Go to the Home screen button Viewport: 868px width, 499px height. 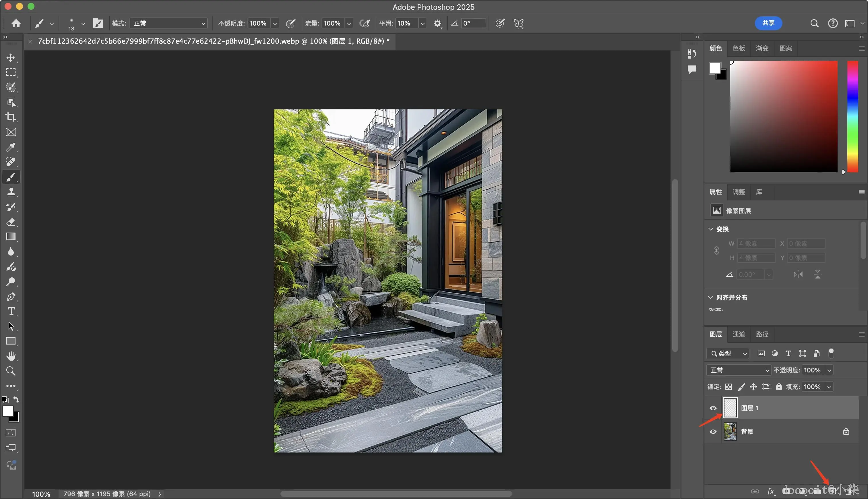(x=16, y=23)
